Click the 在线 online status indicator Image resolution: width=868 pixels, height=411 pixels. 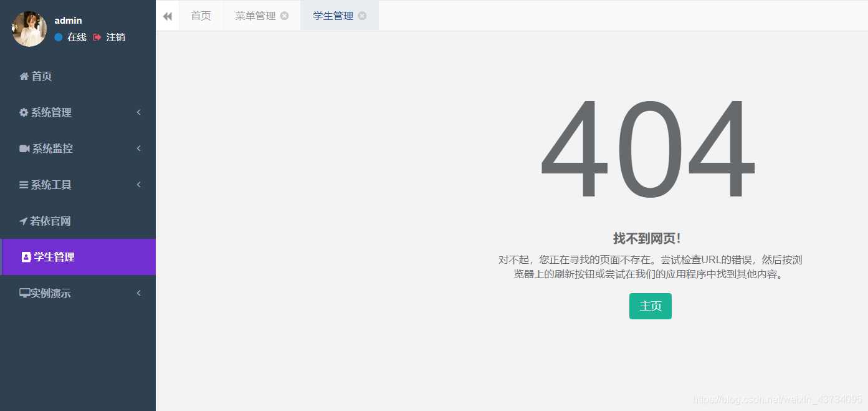point(70,37)
